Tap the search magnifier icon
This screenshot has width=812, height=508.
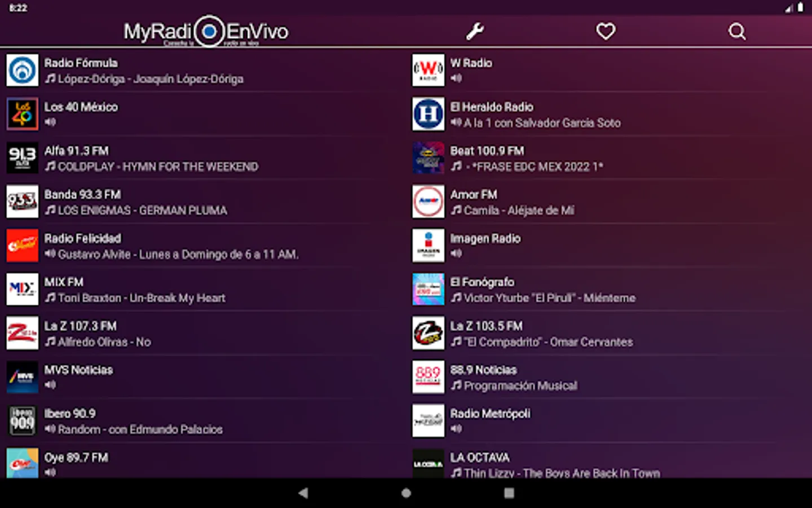point(736,32)
